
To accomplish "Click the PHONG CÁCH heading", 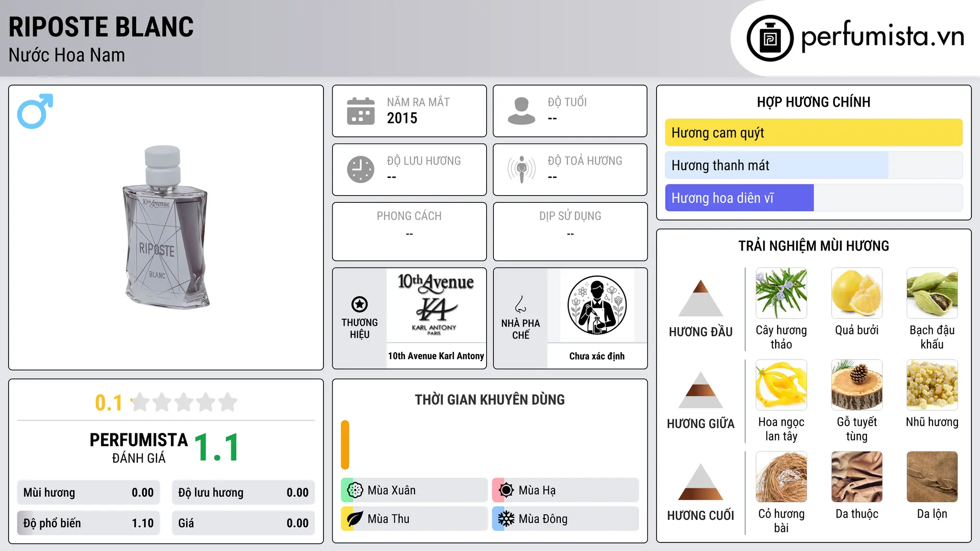I will coord(409,216).
